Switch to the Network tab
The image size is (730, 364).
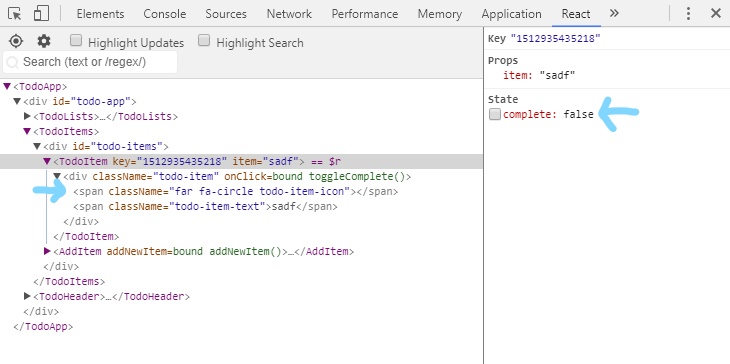point(289,14)
